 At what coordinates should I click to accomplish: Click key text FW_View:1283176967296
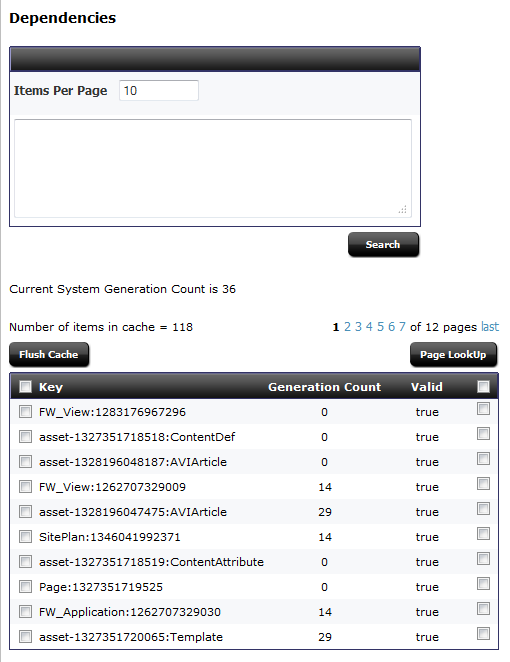112,412
